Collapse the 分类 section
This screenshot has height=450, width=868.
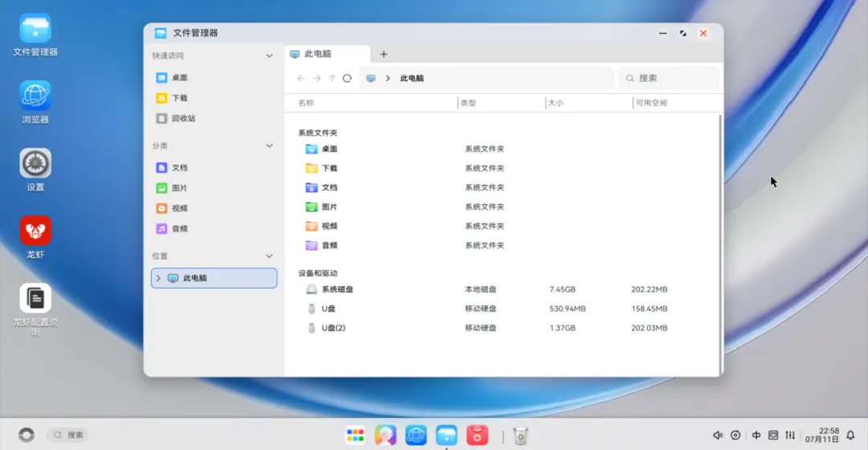coord(269,146)
